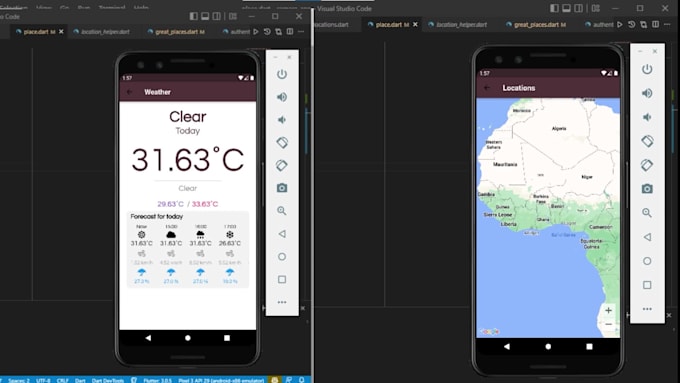The height and width of the screenshot is (383, 680).
Task: Zoom in the map with plus button
Action: tap(608, 310)
